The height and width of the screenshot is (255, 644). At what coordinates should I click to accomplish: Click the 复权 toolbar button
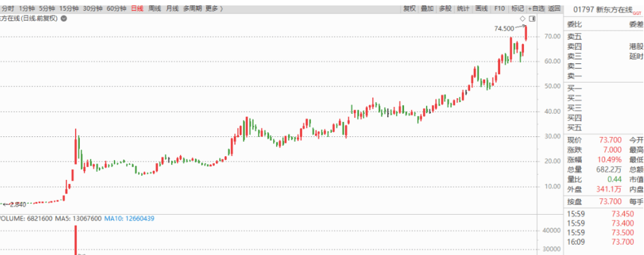tap(410, 8)
